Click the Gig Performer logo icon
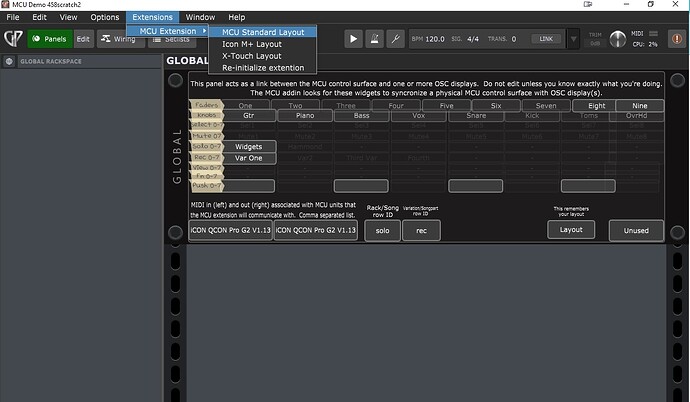690x402 pixels. click(13, 38)
